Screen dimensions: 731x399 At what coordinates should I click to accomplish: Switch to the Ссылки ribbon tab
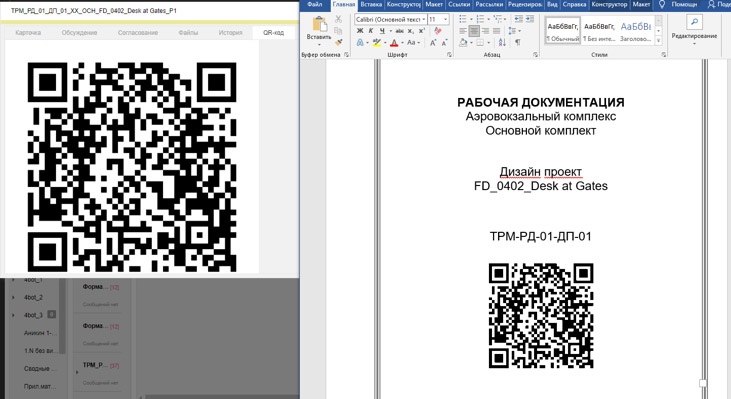click(x=459, y=4)
